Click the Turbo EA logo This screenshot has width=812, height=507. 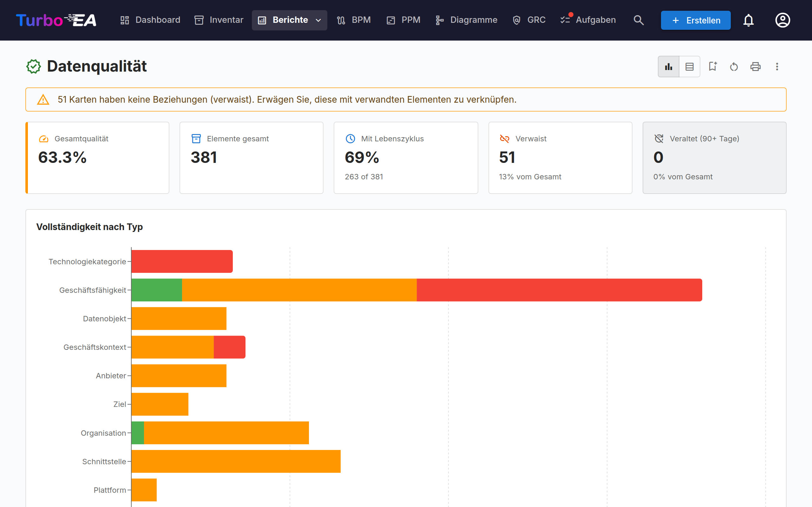(x=56, y=20)
